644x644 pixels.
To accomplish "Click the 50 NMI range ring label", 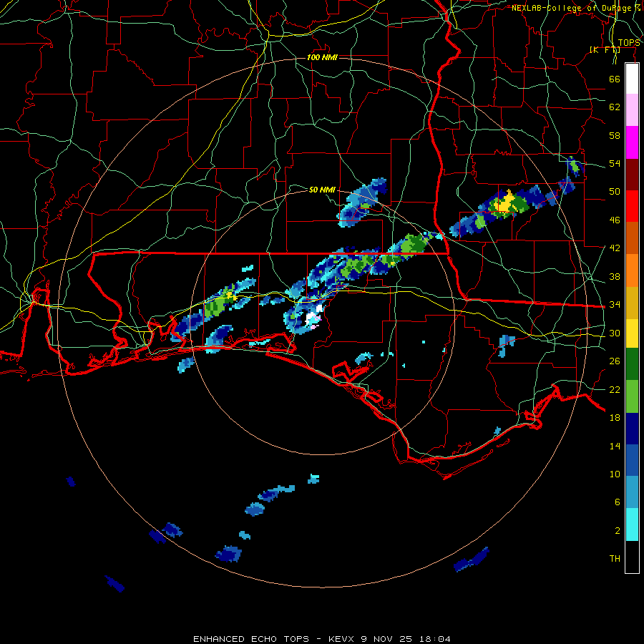I will click(322, 190).
